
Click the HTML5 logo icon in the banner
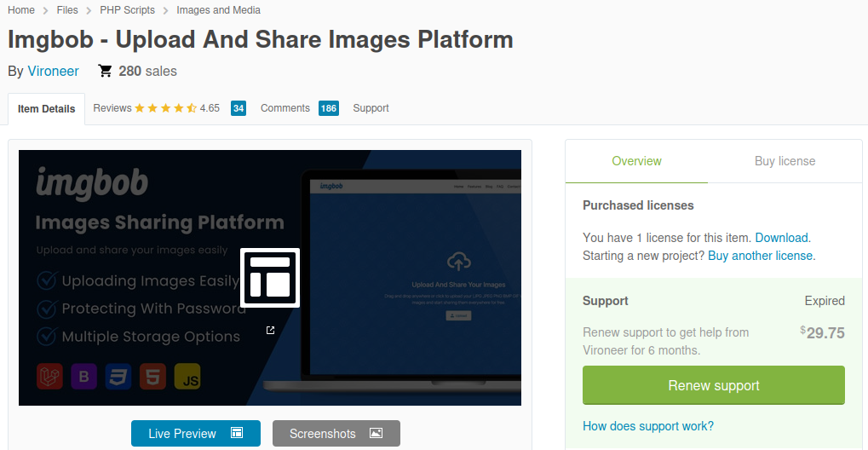click(152, 377)
